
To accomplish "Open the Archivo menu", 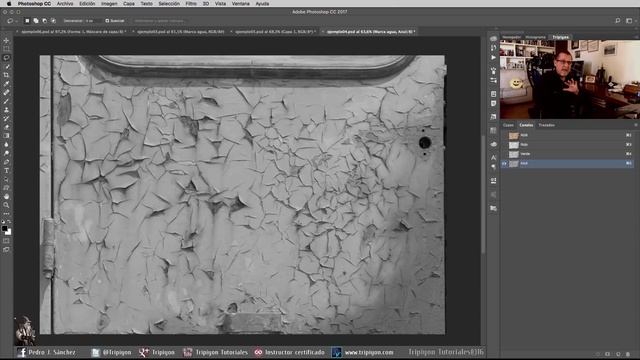I will click(65, 3).
